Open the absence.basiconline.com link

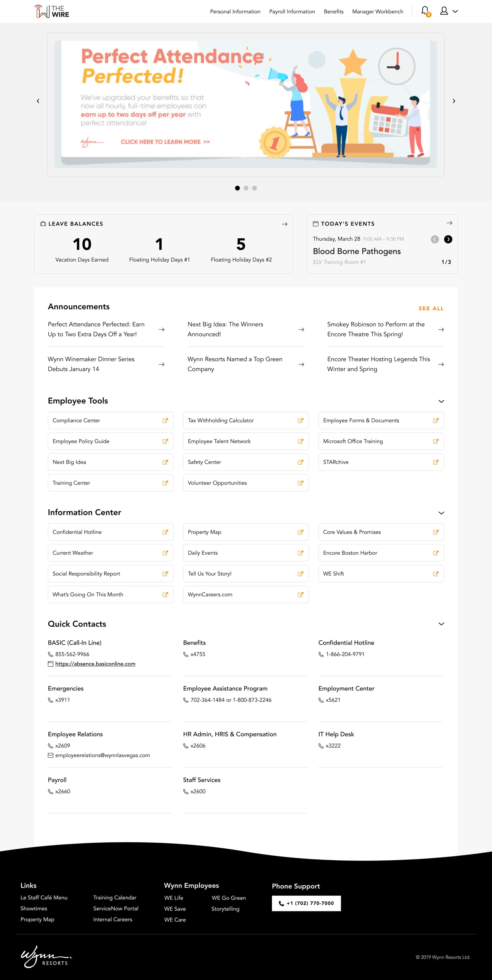click(95, 664)
